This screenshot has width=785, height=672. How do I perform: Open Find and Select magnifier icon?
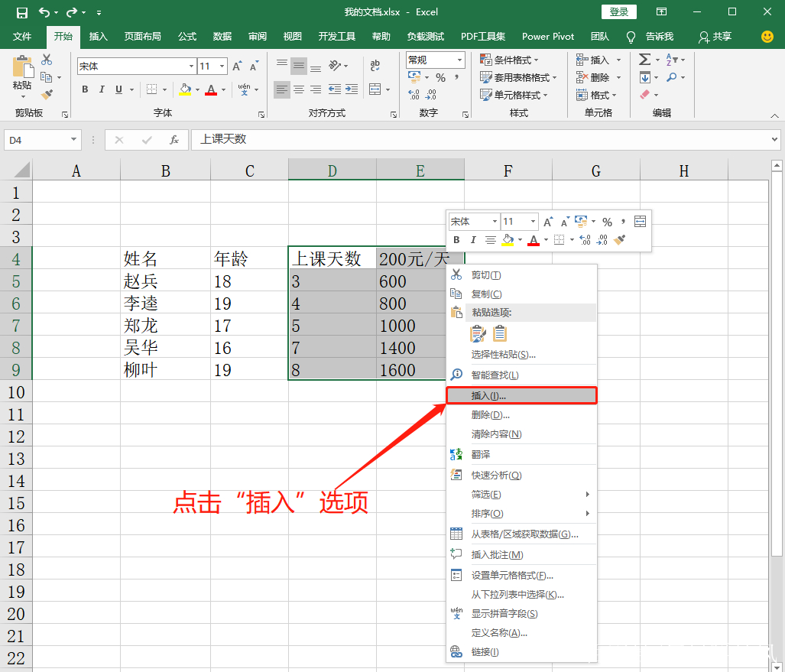coord(671,77)
